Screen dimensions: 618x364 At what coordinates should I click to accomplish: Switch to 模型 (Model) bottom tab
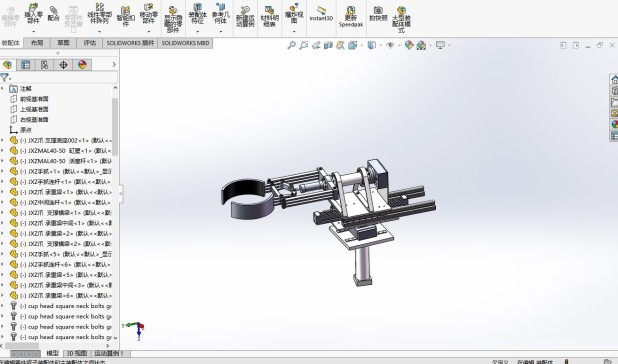coord(52,353)
